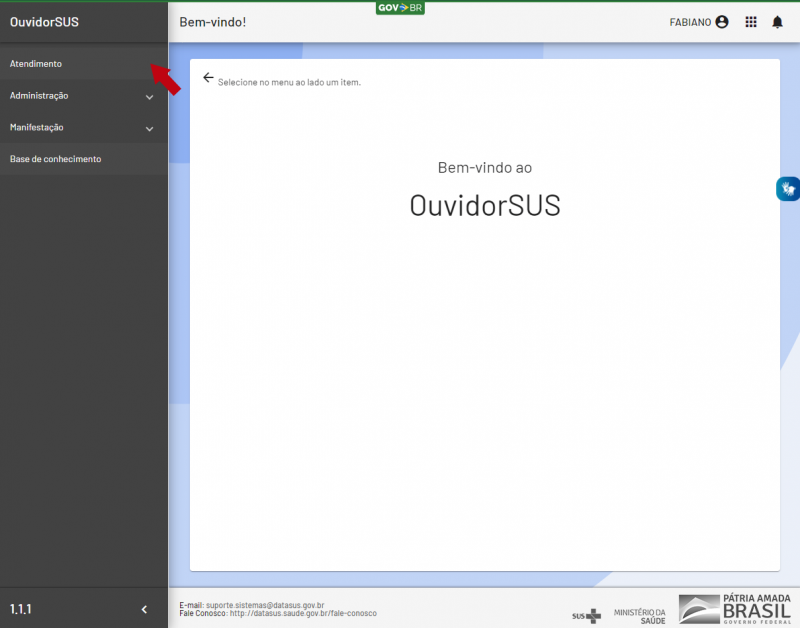The image size is (800, 628).
Task: Open the notifications bell icon
Action: (777, 22)
